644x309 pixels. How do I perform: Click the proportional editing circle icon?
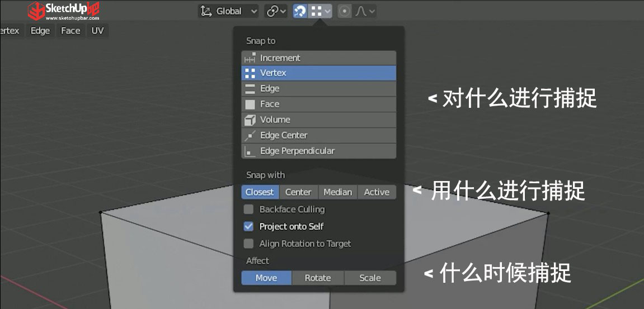coord(345,11)
